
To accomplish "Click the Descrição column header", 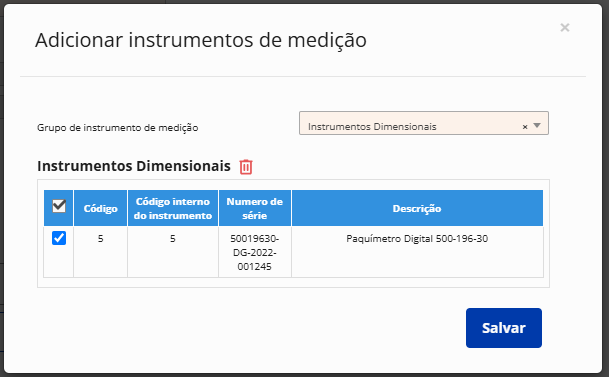I will [417, 208].
